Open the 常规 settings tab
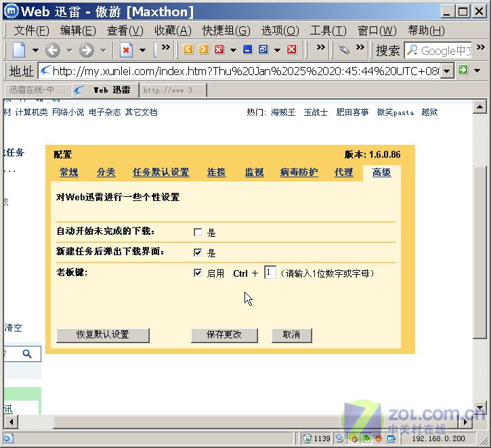The height and width of the screenshot is (448, 491). (68, 172)
